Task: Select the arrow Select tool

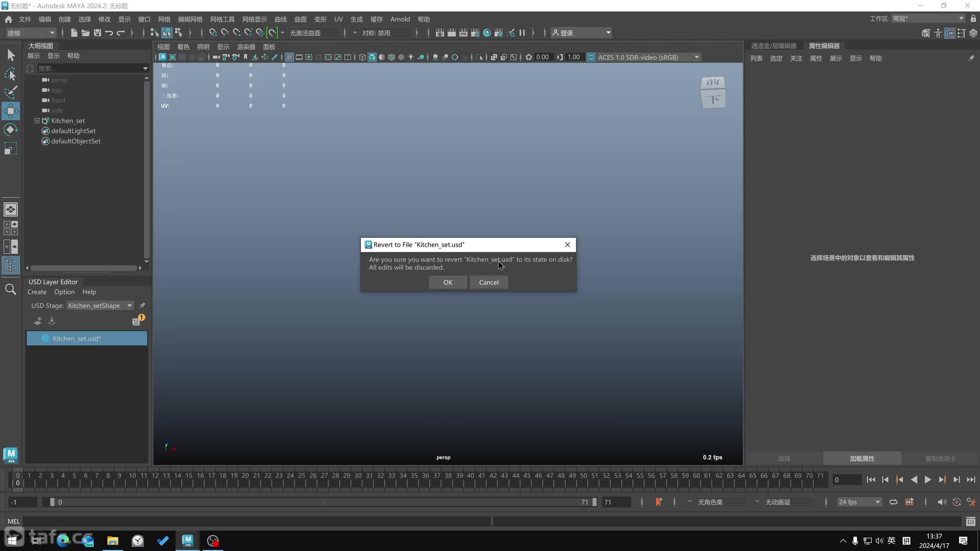Action: pyautogui.click(x=11, y=55)
